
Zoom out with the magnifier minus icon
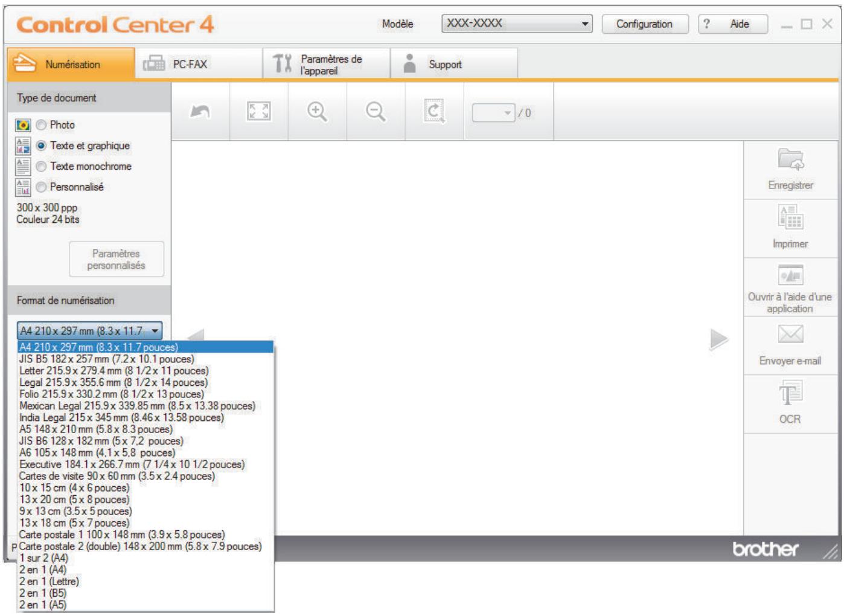[x=376, y=112]
